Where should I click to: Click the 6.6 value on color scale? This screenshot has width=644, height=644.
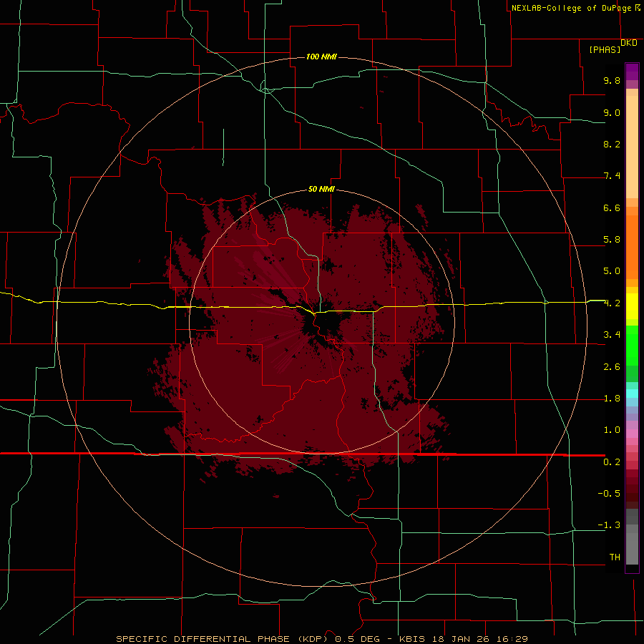pyautogui.click(x=612, y=208)
